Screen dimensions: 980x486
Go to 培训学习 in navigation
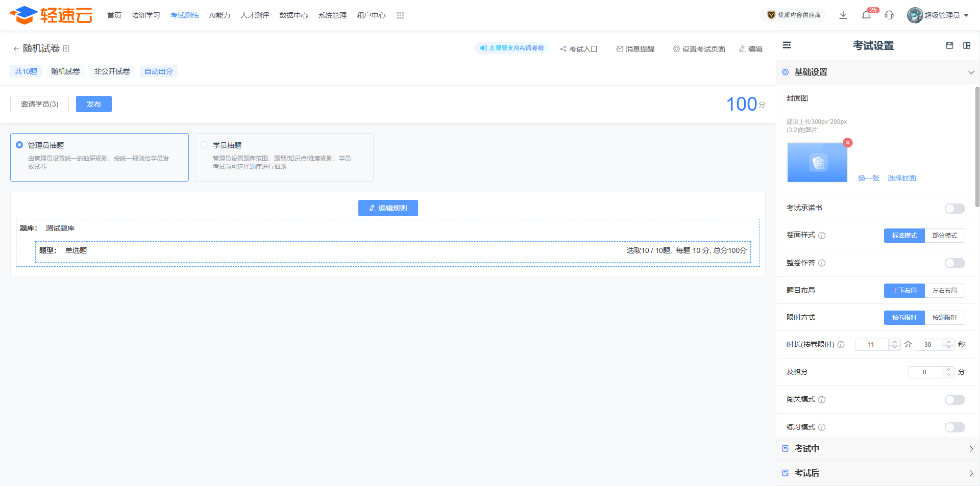tap(145, 15)
